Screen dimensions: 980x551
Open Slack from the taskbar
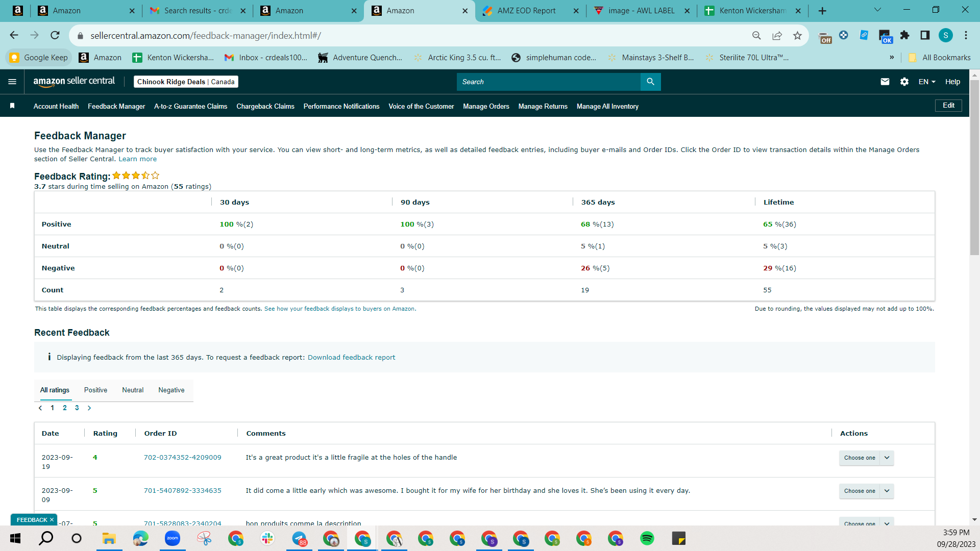[267, 538]
